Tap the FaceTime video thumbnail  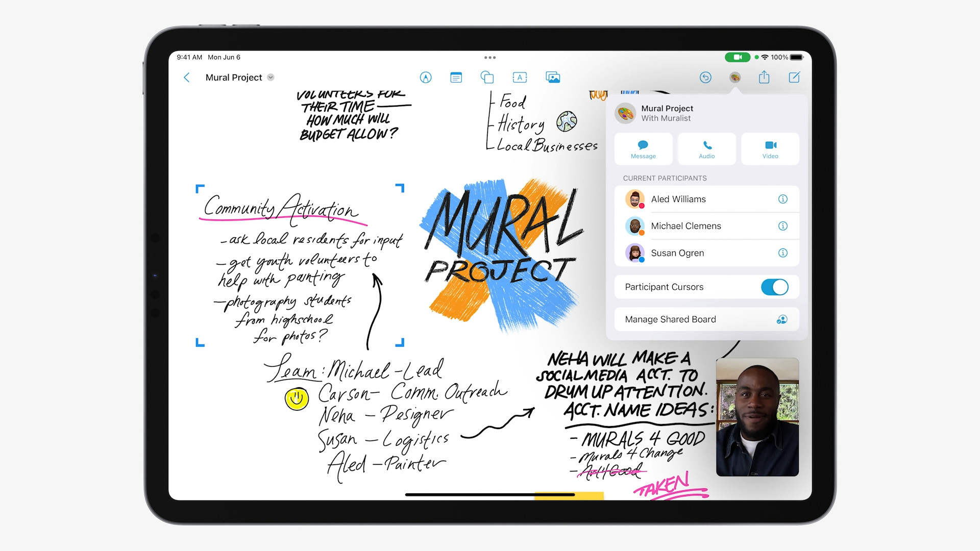pyautogui.click(x=757, y=417)
